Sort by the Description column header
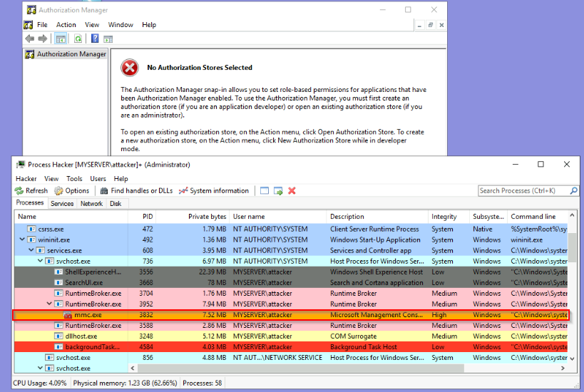Image resolution: width=584 pixels, height=392 pixels. tap(377, 216)
